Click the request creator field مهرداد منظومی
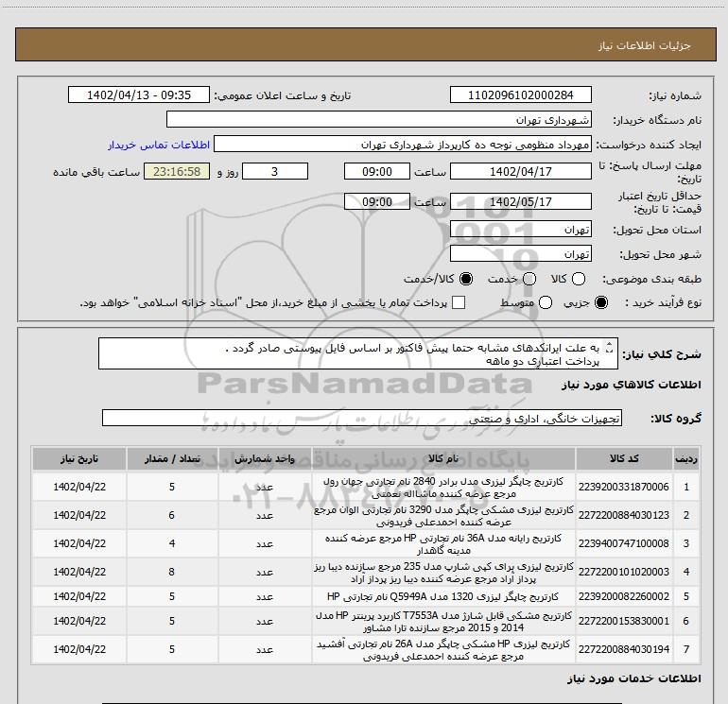728x704 pixels. tap(403, 144)
